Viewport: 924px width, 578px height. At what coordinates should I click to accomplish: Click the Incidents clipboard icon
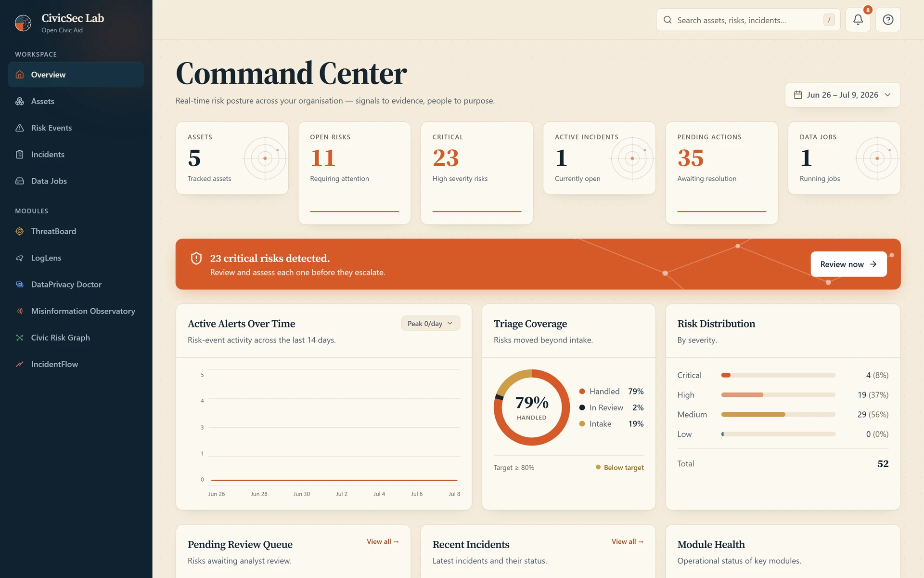pos(20,154)
